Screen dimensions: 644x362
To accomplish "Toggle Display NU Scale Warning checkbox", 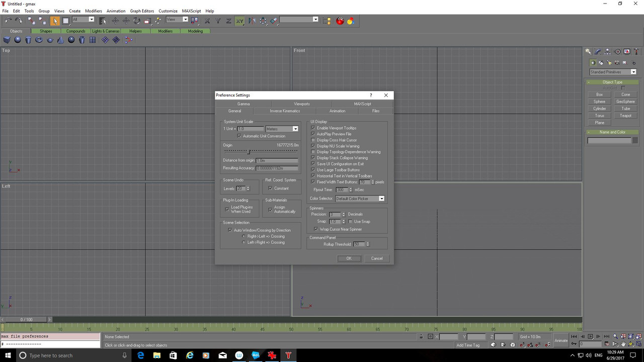I will (x=313, y=146).
